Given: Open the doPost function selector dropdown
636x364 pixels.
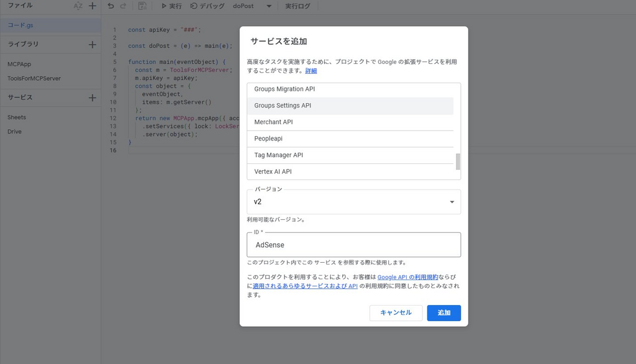Looking at the screenshot, I should (x=250, y=6).
